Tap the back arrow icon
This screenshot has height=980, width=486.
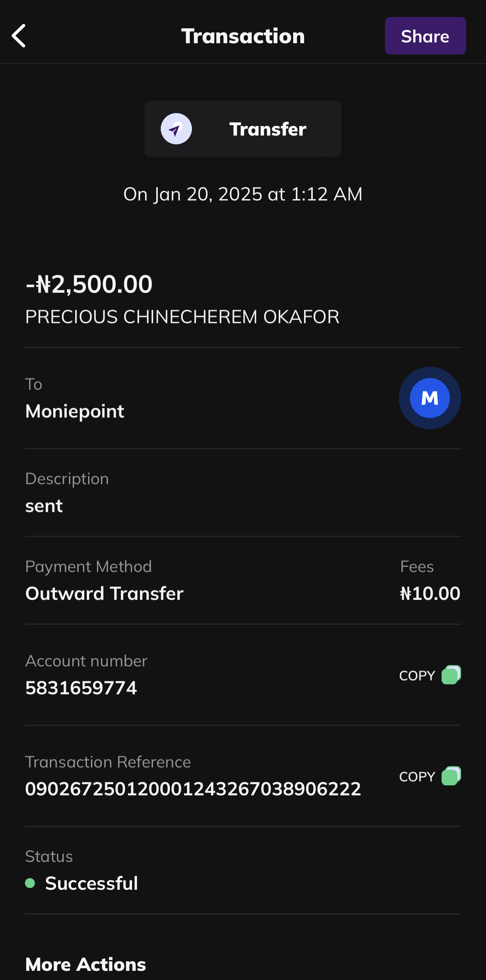[19, 36]
